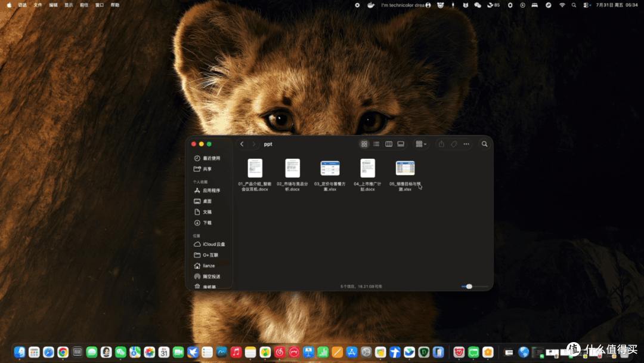Click the WeChat menu bar icon
644x363 pixels.
pyautogui.click(x=477, y=5)
